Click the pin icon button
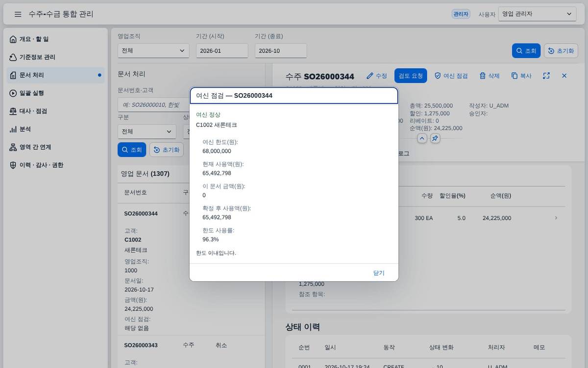588x368 pixels. click(x=435, y=138)
